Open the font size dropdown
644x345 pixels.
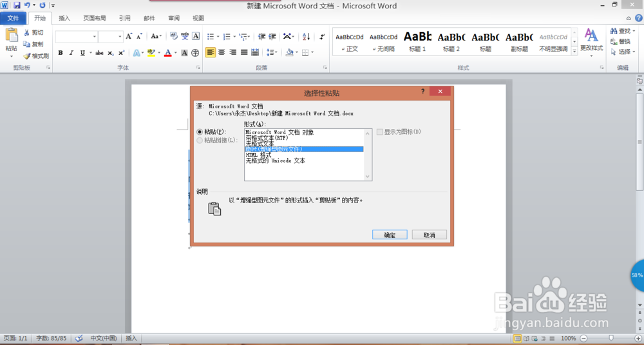[x=120, y=37]
